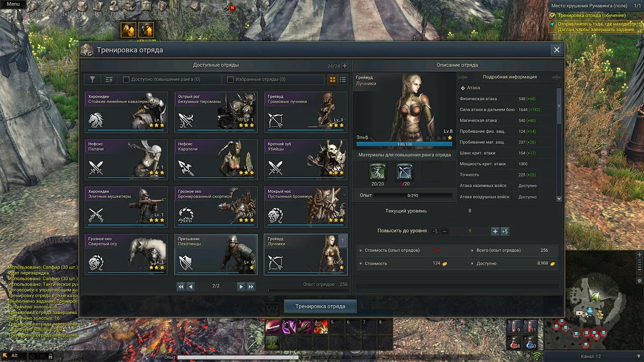Switch squad list to list view
This screenshot has width=644, height=362.
pyautogui.click(x=343, y=79)
